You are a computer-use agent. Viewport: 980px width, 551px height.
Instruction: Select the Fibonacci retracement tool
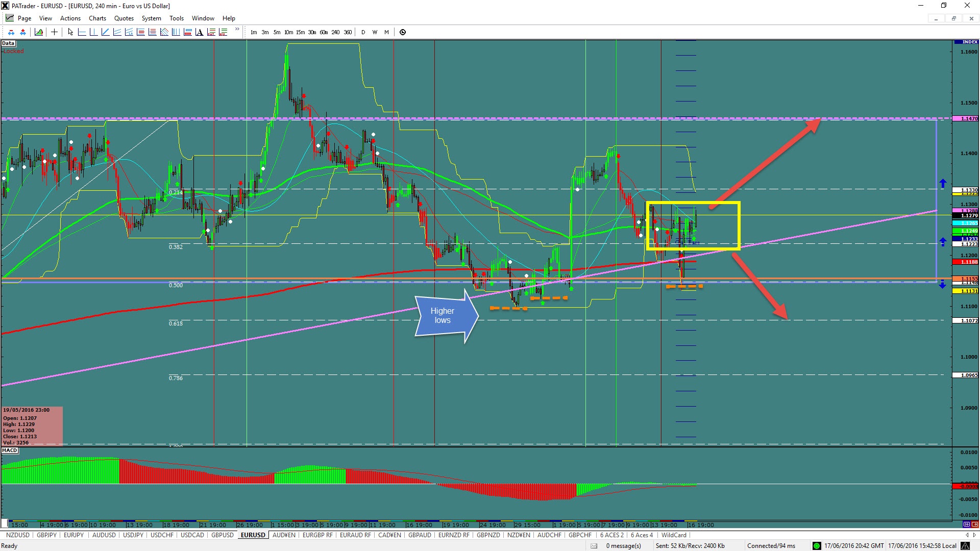coord(140,32)
